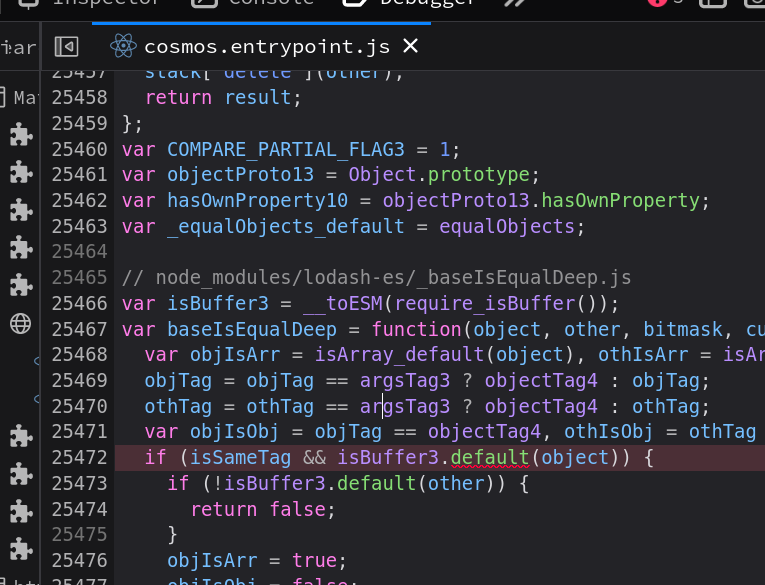Set breakpoint on line 25458
Viewport: 765px width, 585px height.
click(x=80, y=98)
